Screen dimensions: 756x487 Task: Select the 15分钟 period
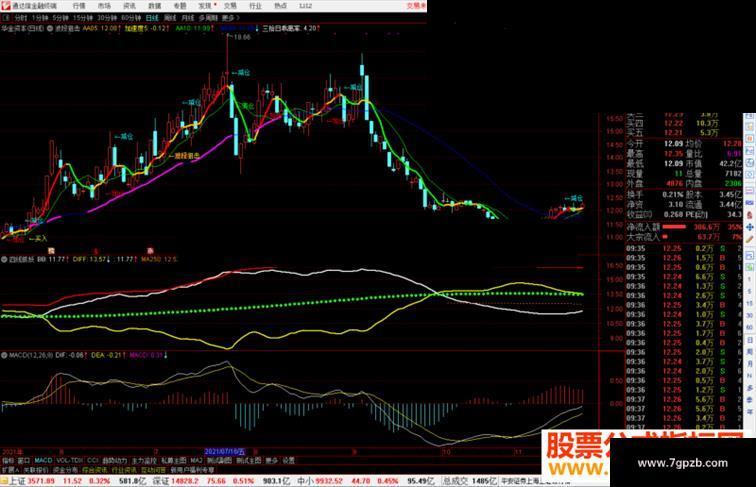coord(83,18)
